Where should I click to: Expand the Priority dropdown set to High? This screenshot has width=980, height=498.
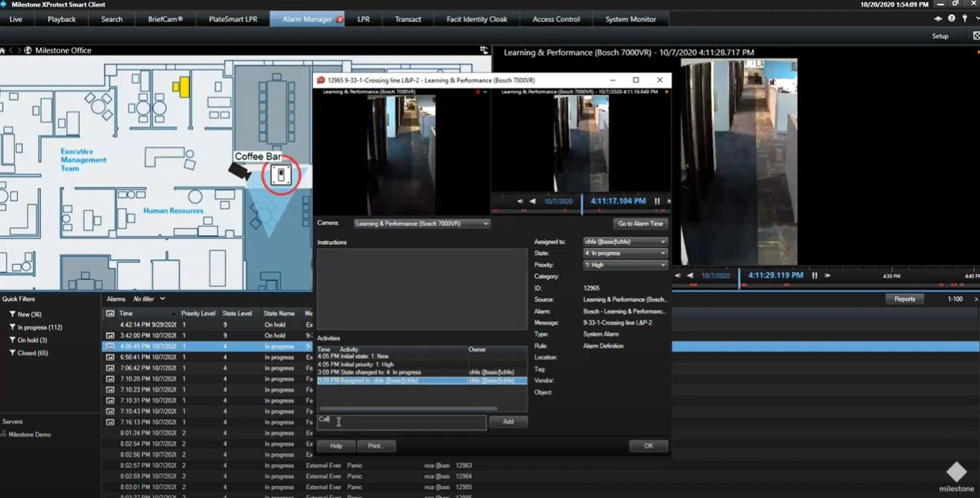[625, 265]
